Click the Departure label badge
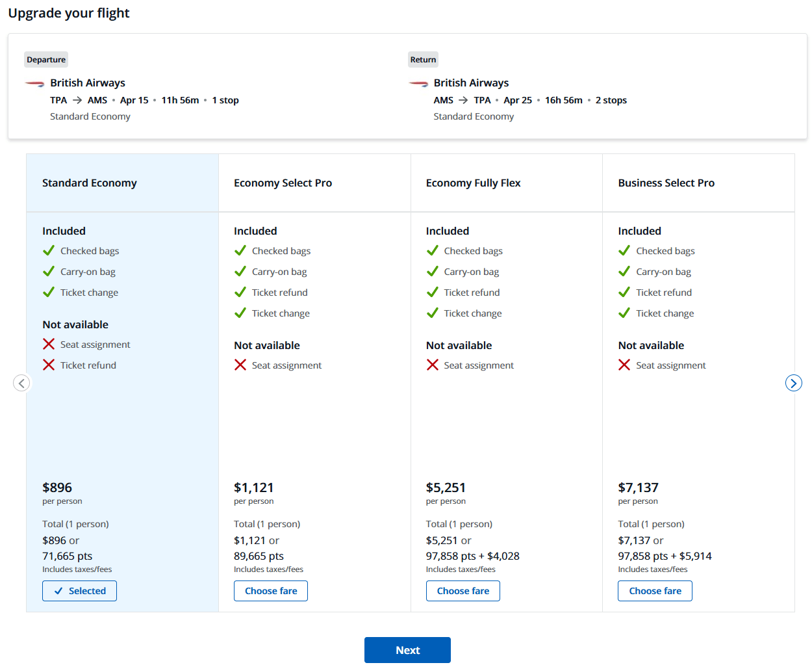The image size is (812, 665). [x=46, y=60]
